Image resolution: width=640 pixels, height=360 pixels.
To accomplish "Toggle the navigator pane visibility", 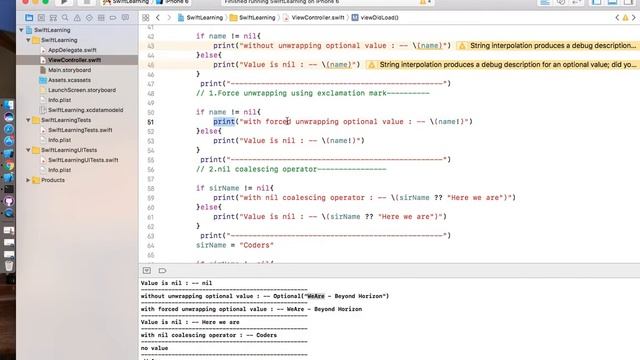I will click(x=597, y=2).
